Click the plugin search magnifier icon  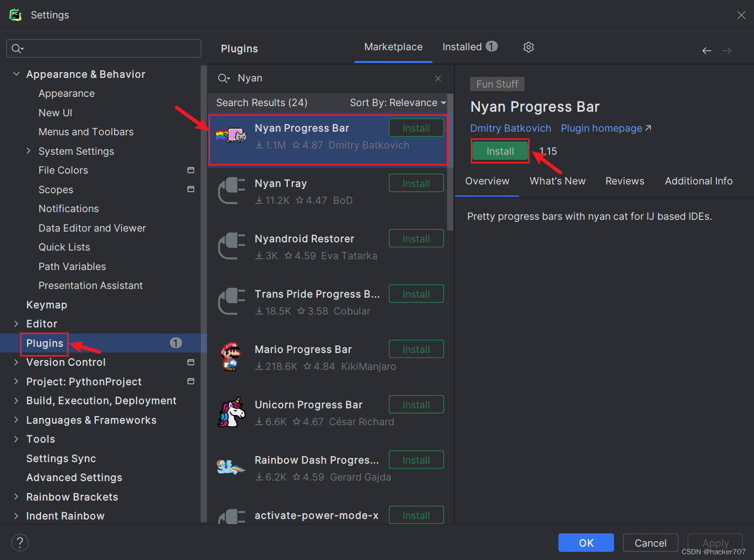click(224, 78)
